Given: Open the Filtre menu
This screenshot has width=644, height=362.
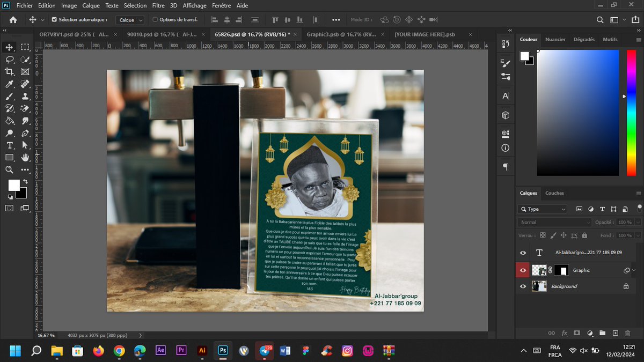Looking at the screenshot, I should [x=158, y=5].
